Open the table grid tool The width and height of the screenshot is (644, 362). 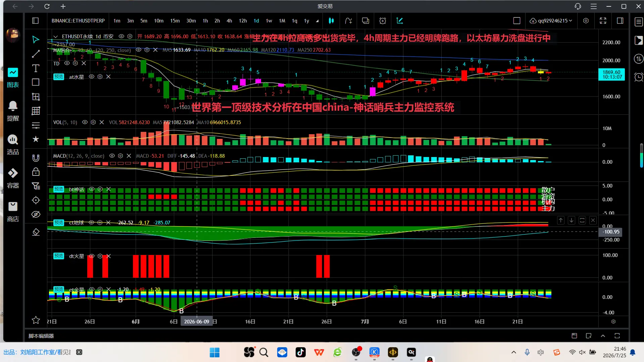click(36, 111)
